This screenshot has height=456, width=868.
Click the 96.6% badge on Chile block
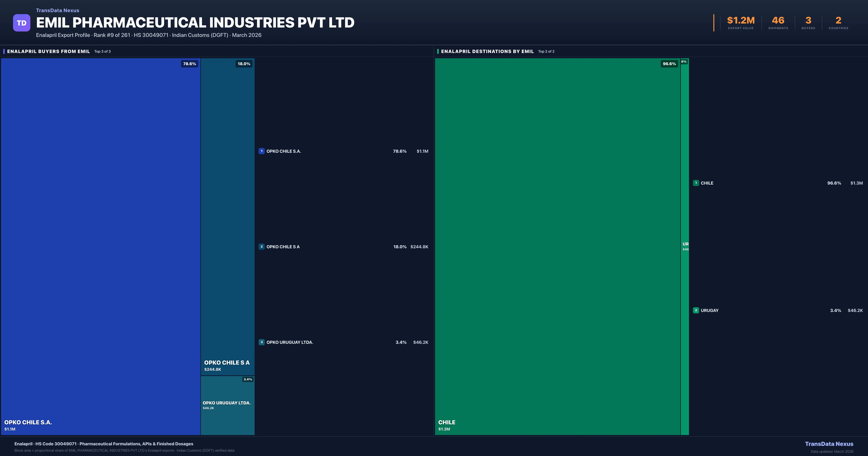click(x=669, y=64)
